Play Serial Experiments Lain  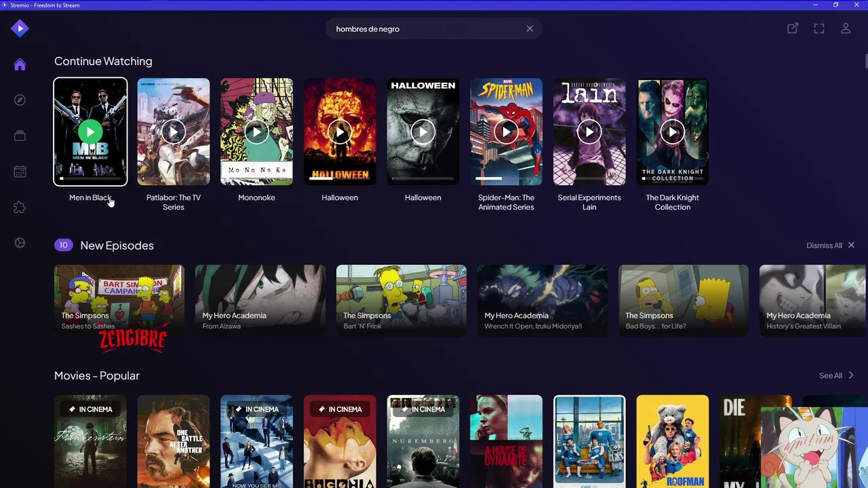coord(589,131)
